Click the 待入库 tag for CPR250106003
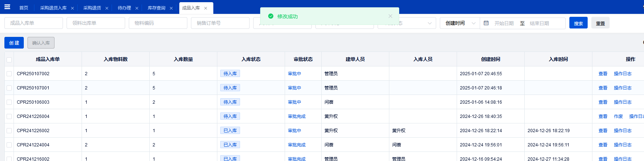The width and height of the screenshot is (644, 161). click(x=230, y=102)
